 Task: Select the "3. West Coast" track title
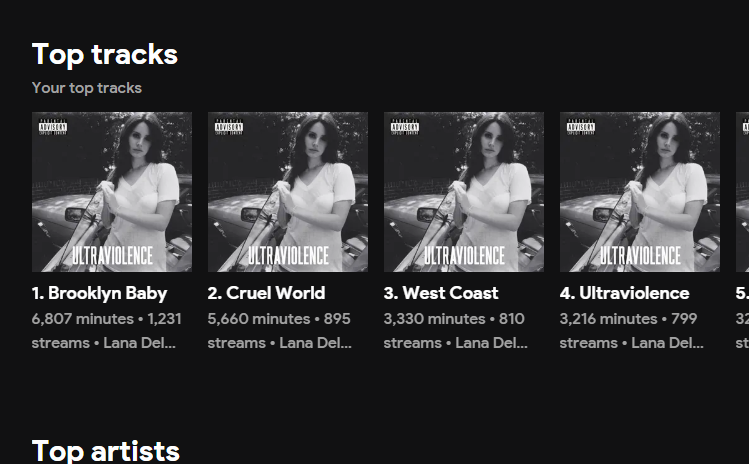point(441,293)
